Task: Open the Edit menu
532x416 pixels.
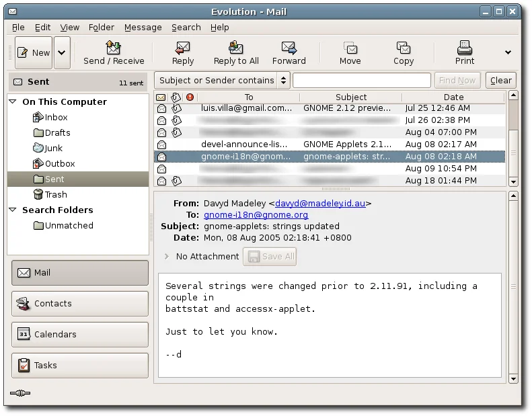Action: (43, 27)
